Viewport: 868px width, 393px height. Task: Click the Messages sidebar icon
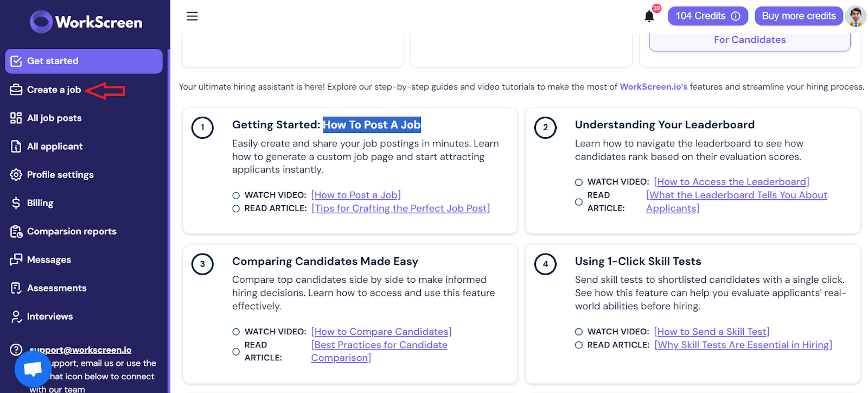coord(16,259)
